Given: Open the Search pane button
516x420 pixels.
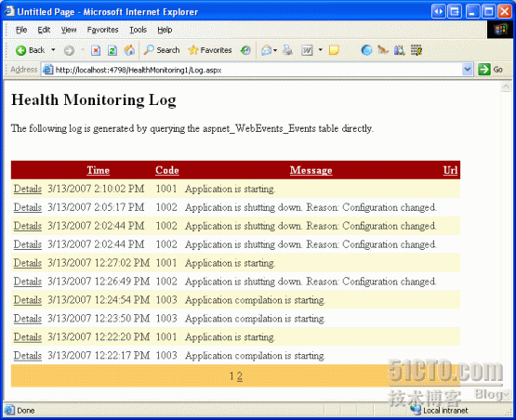Looking at the screenshot, I should pyautogui.click(x=162, y=50).
